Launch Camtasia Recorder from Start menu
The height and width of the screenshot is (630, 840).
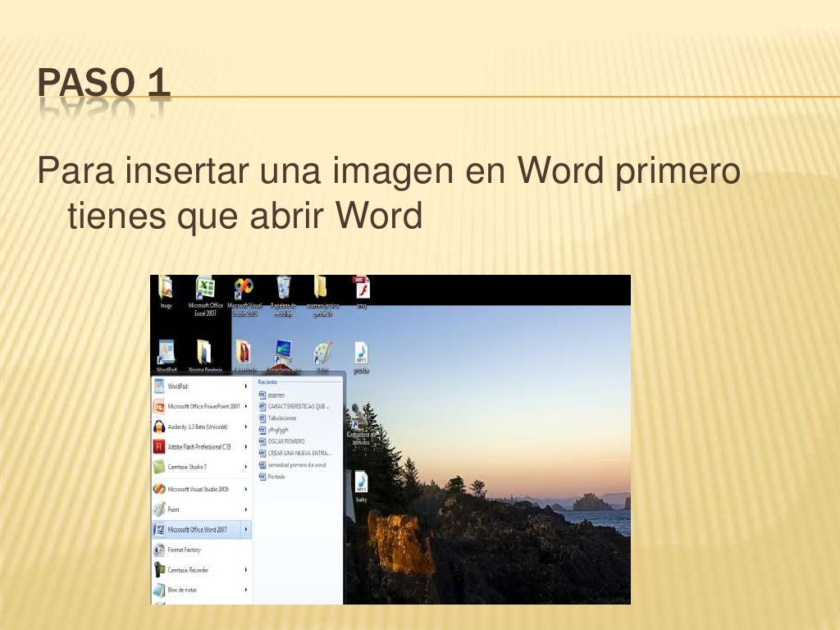click(x=201, y=570)
